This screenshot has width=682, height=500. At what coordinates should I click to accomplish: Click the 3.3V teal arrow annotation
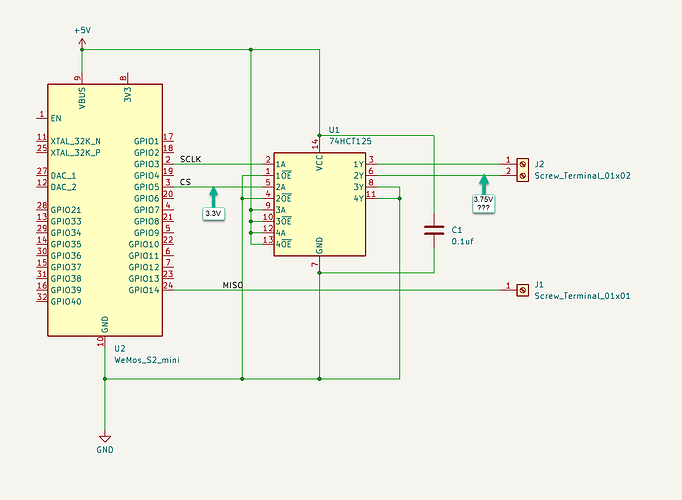tap(214, 203)
